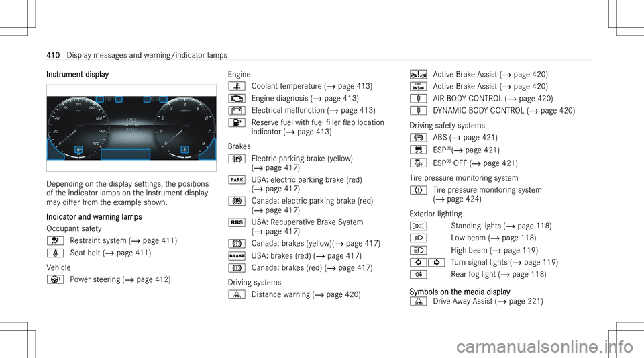The width and height of the screenshot is (644, 358).
Task: Click the Rear fog light icon
Action: 418,274
